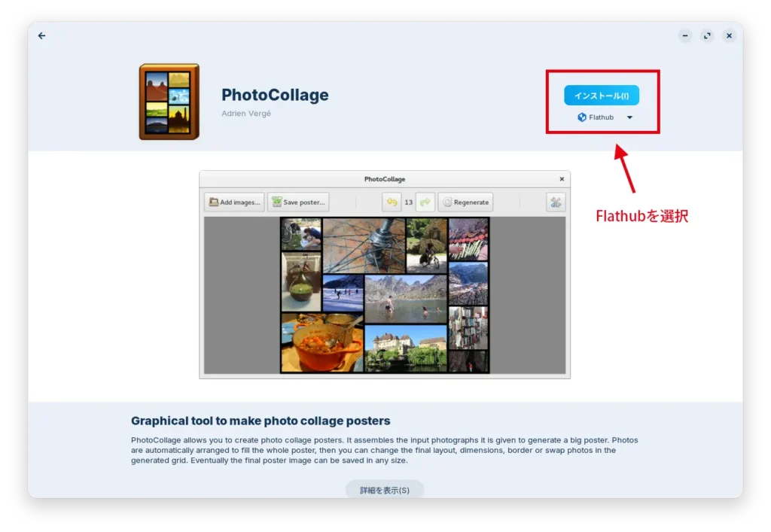Select the PhotoCollage application icon
Viewport: 771px width, 532px height.
168,101
